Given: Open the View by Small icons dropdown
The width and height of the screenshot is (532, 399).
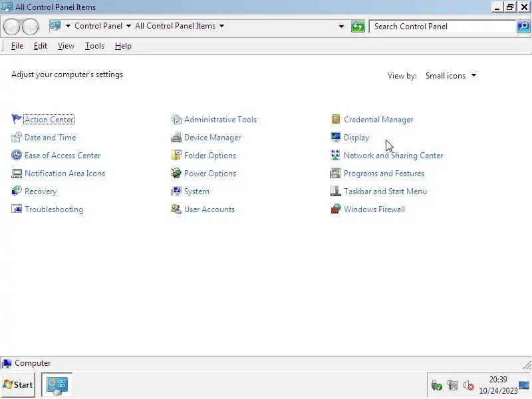Looking at the screenshot, I should pos(451,76).
